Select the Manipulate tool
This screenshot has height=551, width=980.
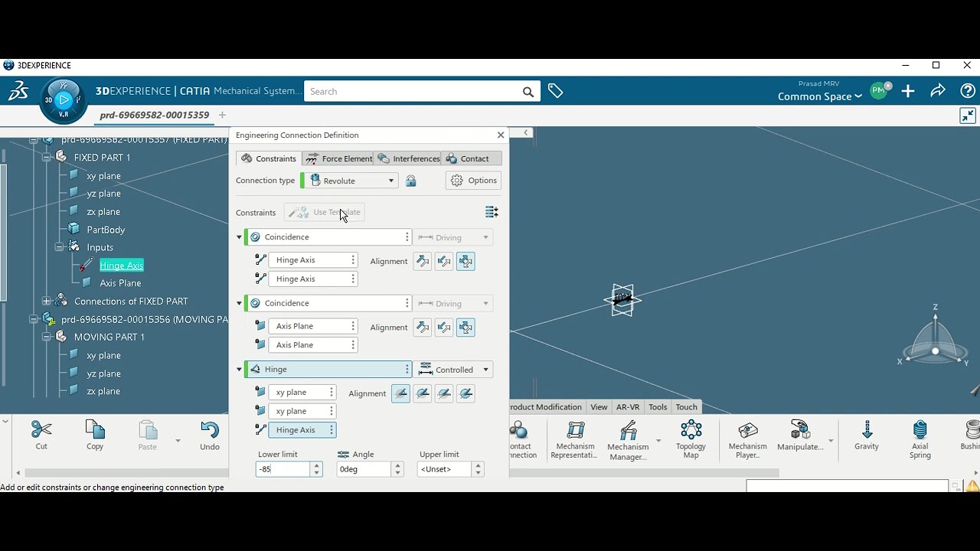(800, 435)
